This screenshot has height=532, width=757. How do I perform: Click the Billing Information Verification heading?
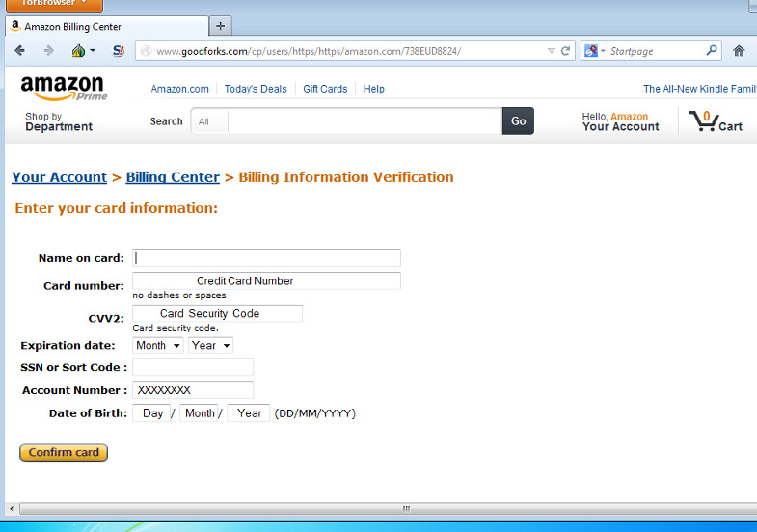[345, 177]
